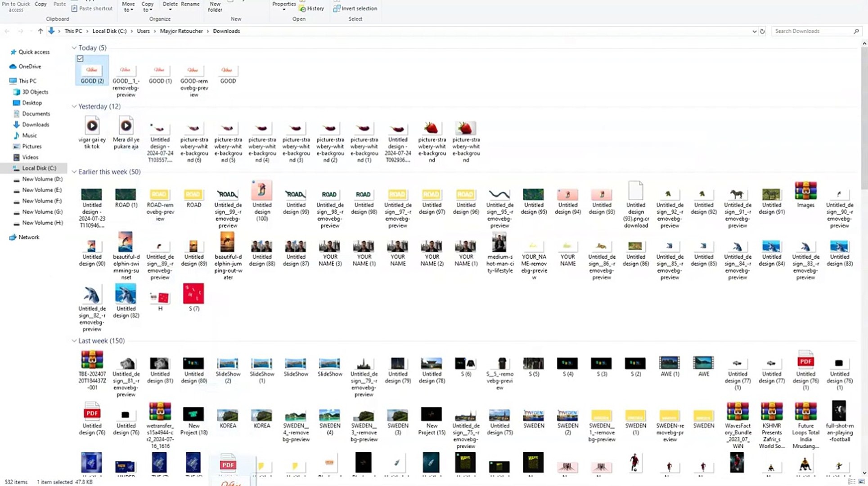Screen dimensions: 868x486
Task: Select the OneDrive cloud item
Action: [x=30, y=67]
